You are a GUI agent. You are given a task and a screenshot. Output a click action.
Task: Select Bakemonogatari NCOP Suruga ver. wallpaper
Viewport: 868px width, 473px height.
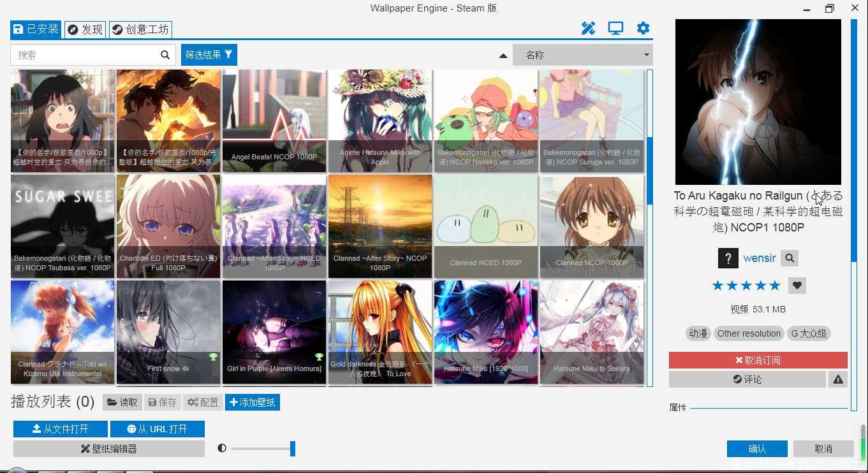click(592, 121)
